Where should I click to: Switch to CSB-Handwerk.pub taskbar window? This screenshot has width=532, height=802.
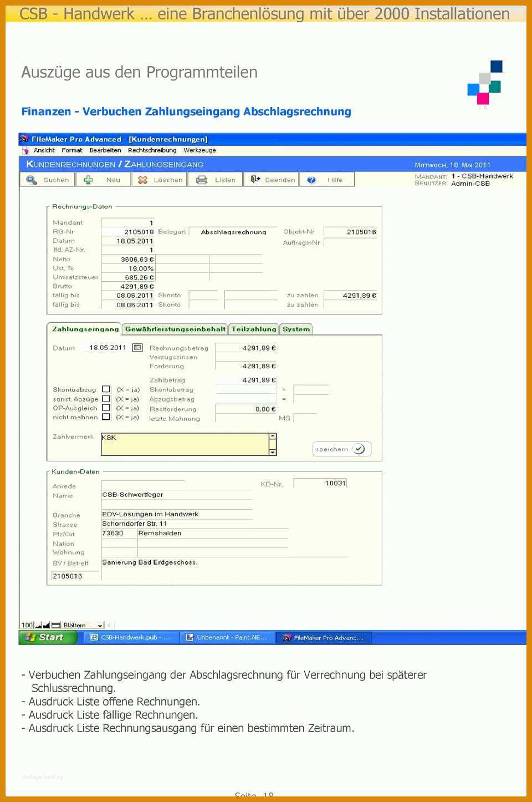tap(131, 637)
